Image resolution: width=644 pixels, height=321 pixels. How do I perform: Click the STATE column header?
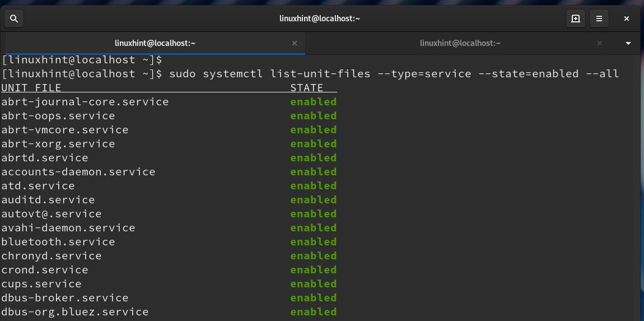coord(307,88)
